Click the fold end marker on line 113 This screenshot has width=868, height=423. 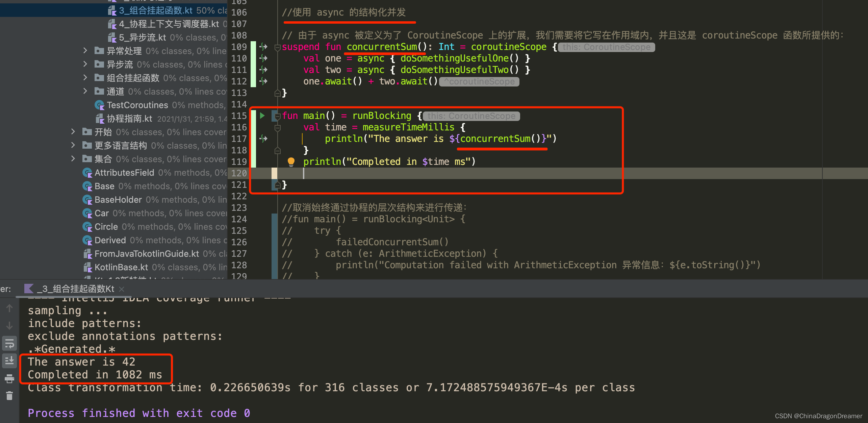(x=278, y=93)
